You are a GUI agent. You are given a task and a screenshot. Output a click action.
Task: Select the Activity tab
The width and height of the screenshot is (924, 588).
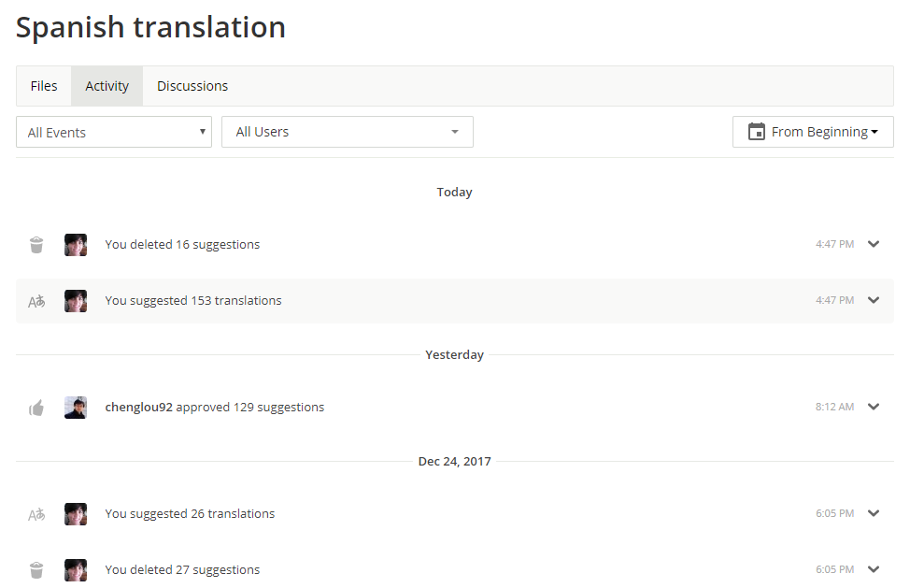click(107, 86)
